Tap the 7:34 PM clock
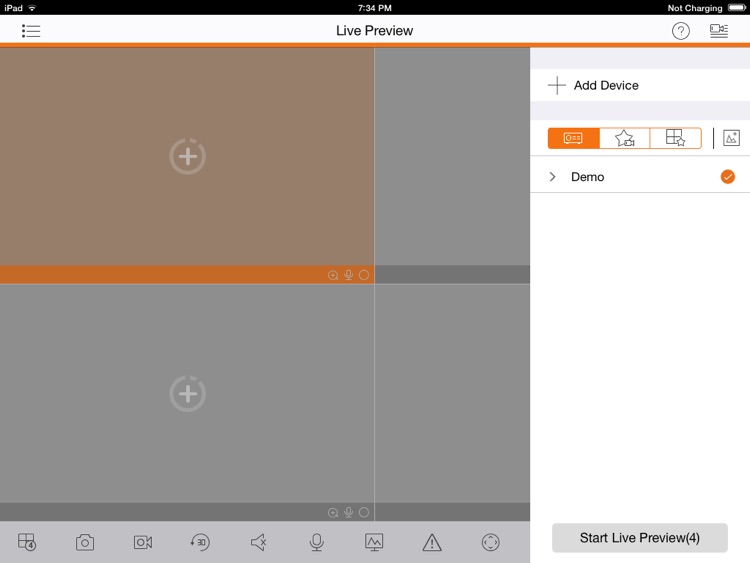 tap(375, 8)
